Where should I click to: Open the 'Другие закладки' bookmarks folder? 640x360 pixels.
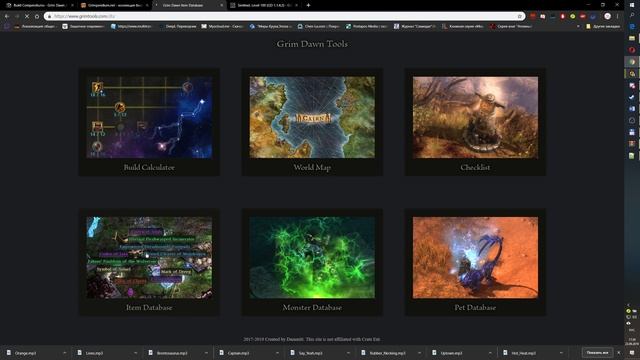tap(603, 26)
